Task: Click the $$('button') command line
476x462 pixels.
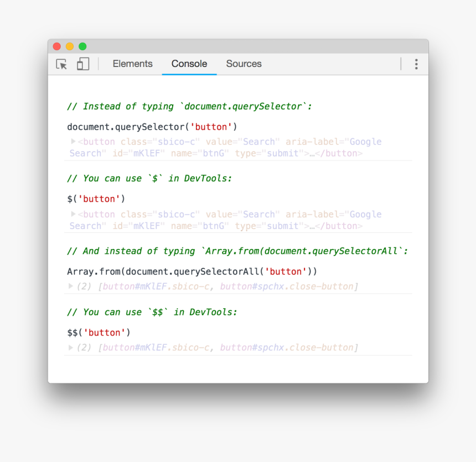Action: tap(99, 333)
